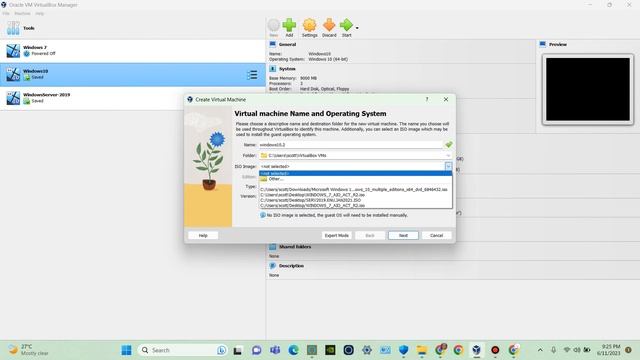Click the taskbar clock showing 9:25 PM

click(x=609, y=350)
